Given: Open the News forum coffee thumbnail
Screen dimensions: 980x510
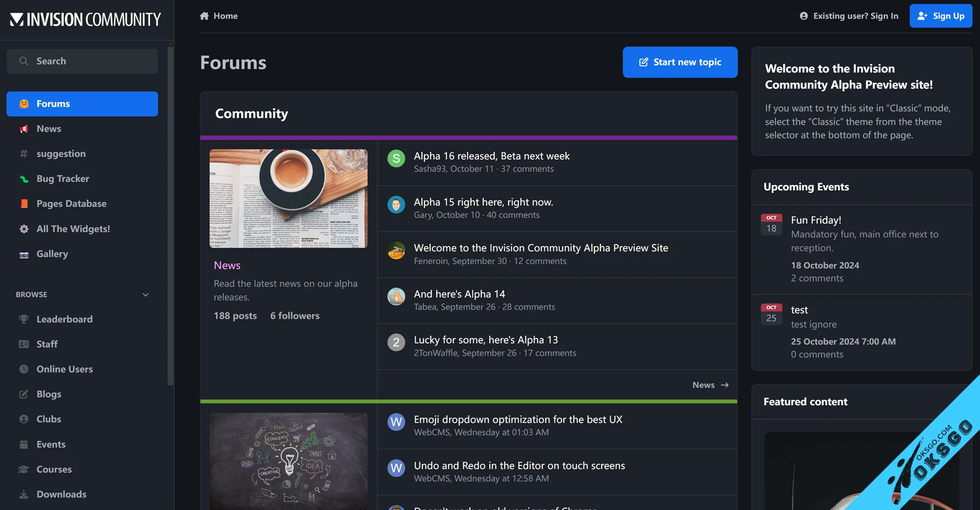Looking at the screenshot, I should tap(288, 198).
